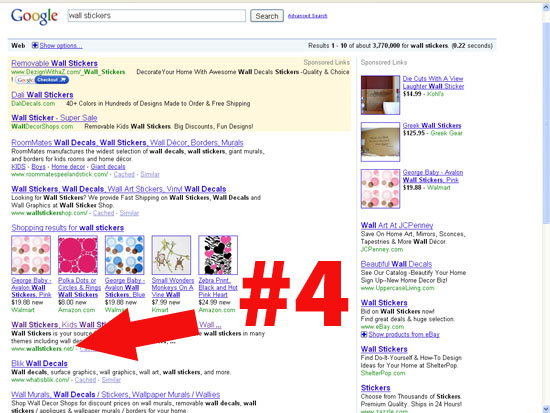
Task: Open Advanced Search link
Action: coord(308,16)
